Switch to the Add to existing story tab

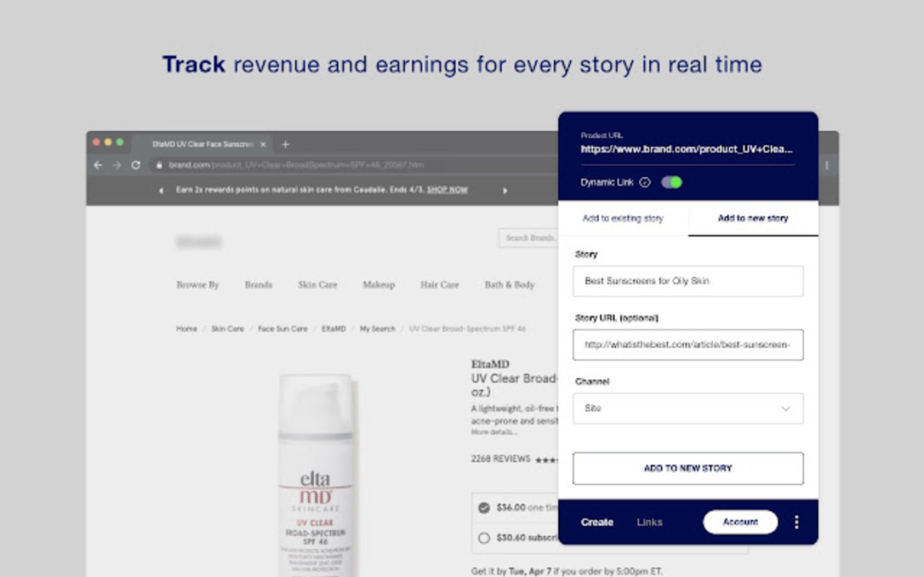[622, 219]
